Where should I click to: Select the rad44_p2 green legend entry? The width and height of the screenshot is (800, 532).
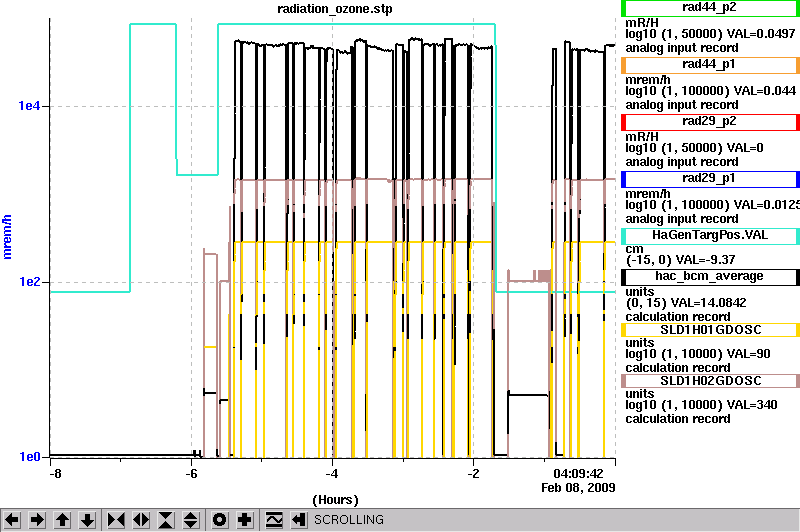710,8
